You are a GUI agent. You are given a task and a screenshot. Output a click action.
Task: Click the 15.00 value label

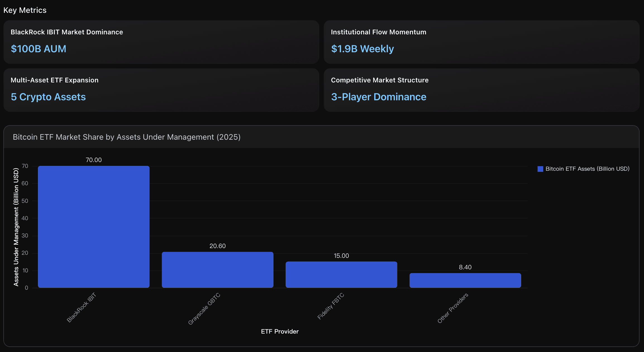[x=341, y=256]
